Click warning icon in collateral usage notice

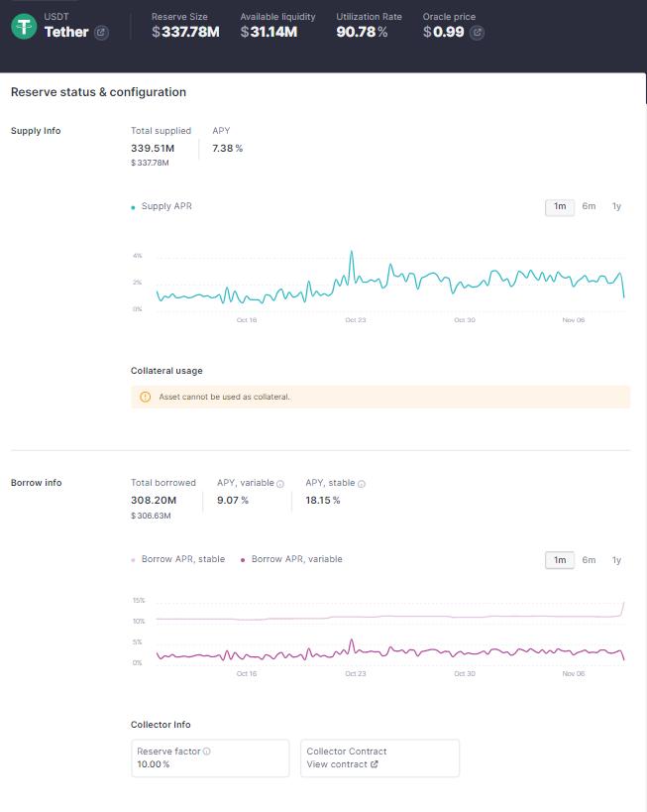(x=146, y=397)
